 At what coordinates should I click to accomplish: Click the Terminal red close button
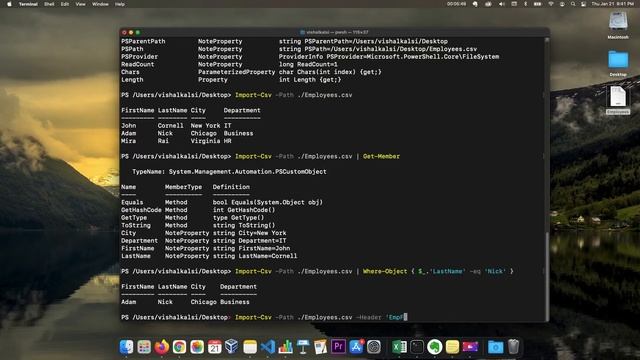[x=124, y=32]
